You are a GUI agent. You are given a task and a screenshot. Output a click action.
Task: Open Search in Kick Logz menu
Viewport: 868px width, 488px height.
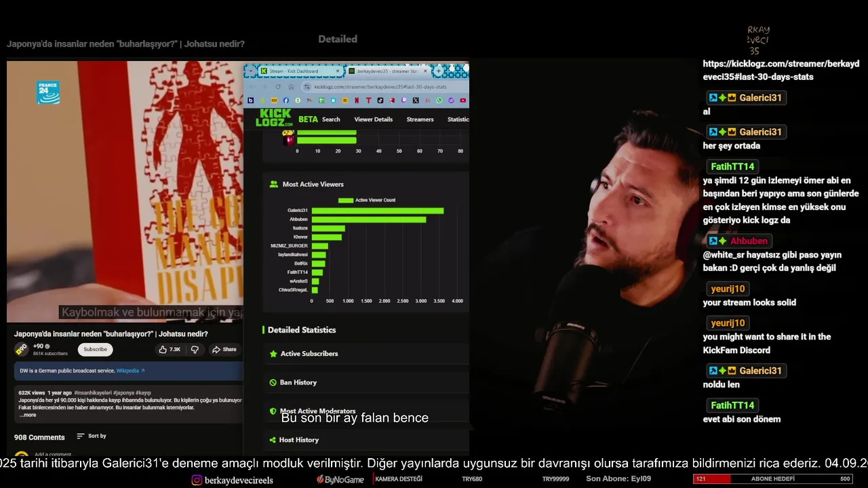tap(331, 119)
